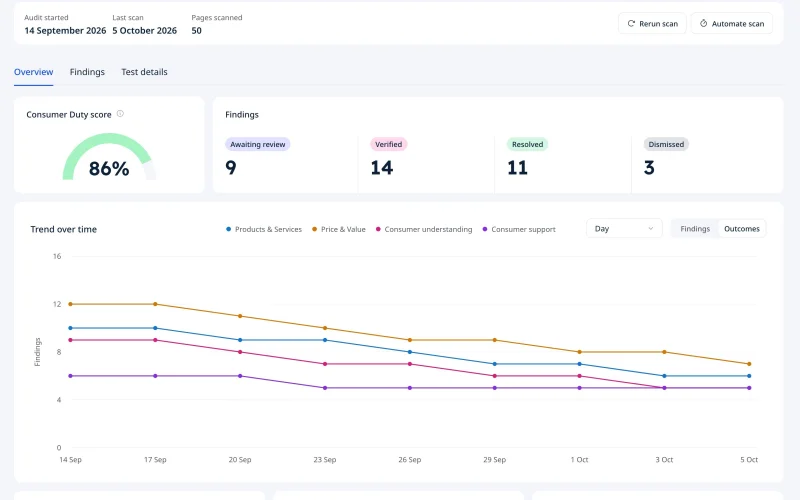Click Price & Value point at 20 Sep

coord(240,316)
